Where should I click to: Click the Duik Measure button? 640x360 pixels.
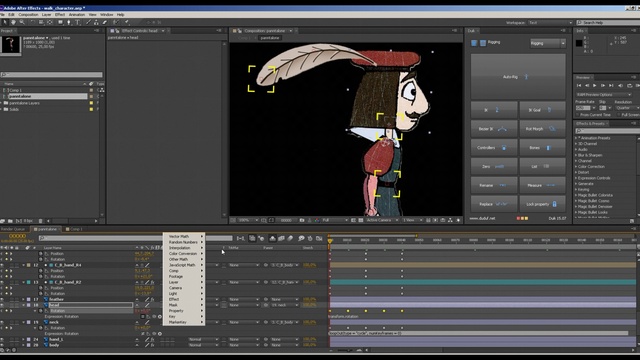[542, 185]
